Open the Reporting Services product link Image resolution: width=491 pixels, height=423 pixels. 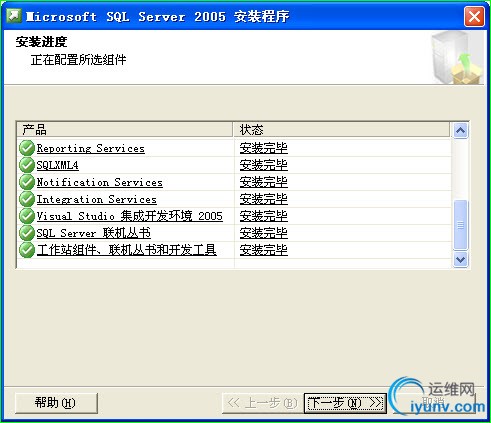coord(91,148)
